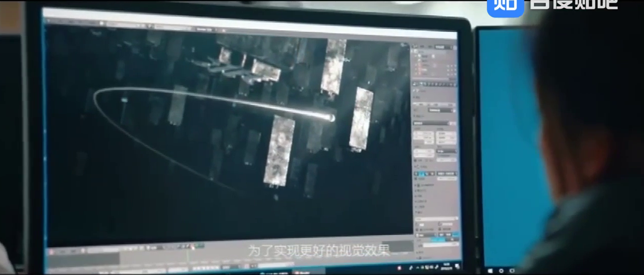Select the glowing comet head in the 3D viewport
The height and width of the screenshot is (275, 644).
pyautogui.click(x=330, y=118)
